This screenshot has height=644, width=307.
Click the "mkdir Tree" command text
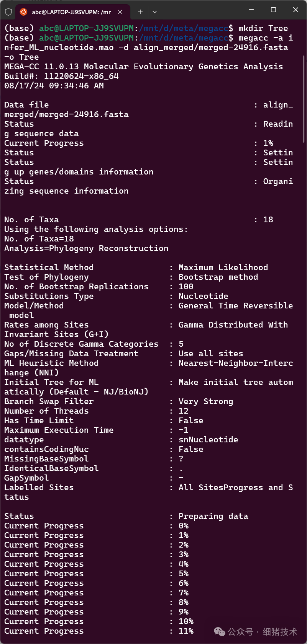coord(263,28)
